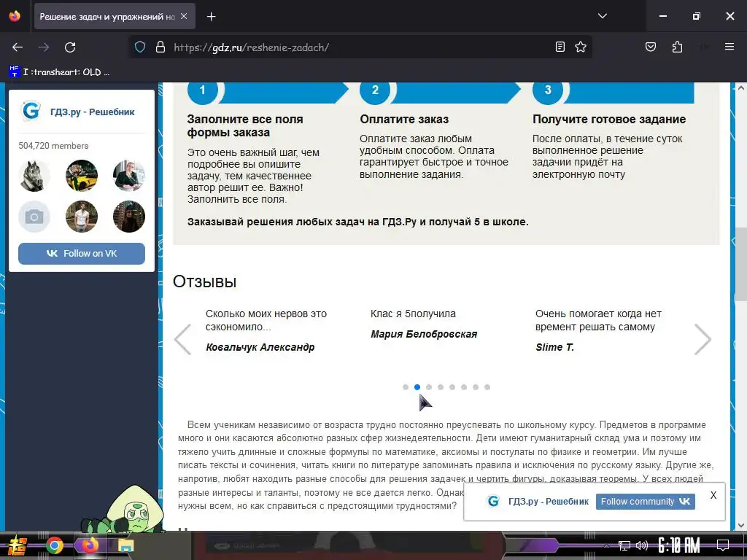747x560 pixels.
Task: Go back to the previous page
Action: point(18,47)
